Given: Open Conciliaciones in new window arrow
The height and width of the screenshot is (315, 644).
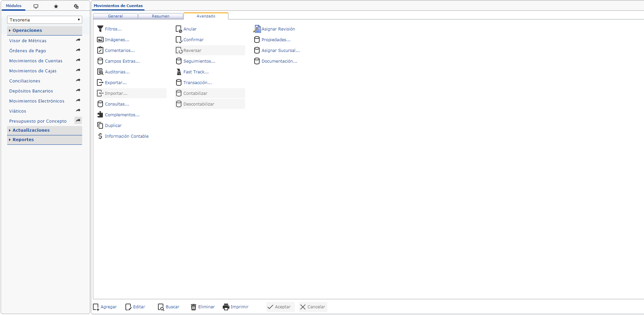Looking at the screenshot, I should [x=78, y=80].
